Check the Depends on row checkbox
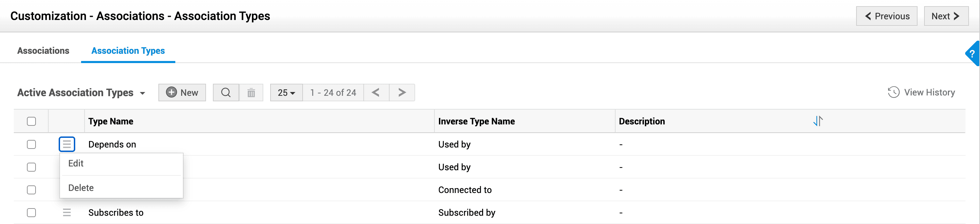This screenshot has height=224, width=980. pyautogui.click(x=32, y=144)
